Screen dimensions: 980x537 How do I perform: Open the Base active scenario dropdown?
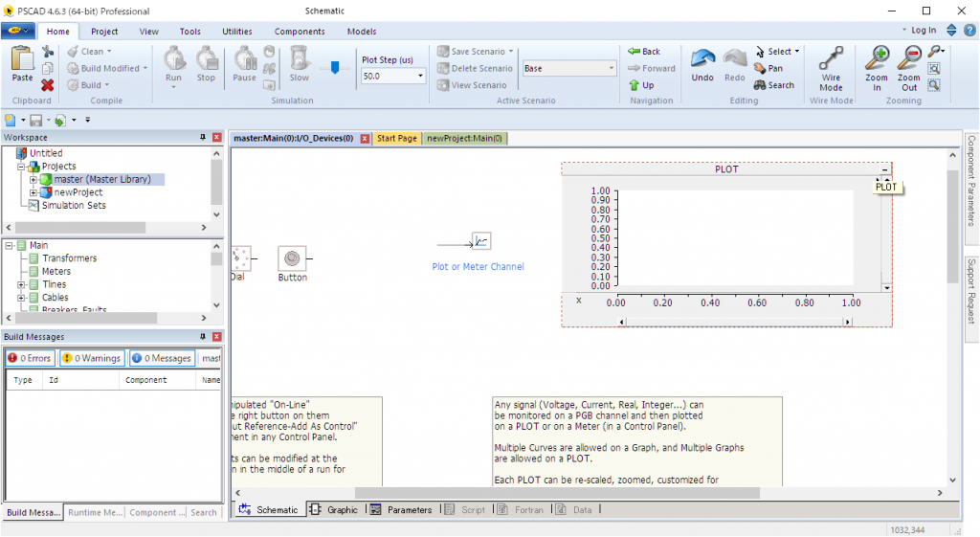coord(612,69)
